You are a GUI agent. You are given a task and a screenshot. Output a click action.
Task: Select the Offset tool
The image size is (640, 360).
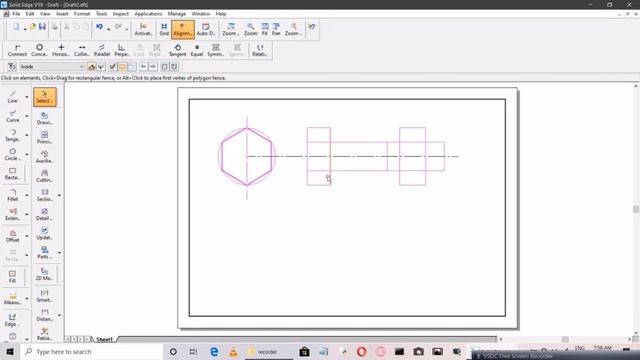[13, 236]
